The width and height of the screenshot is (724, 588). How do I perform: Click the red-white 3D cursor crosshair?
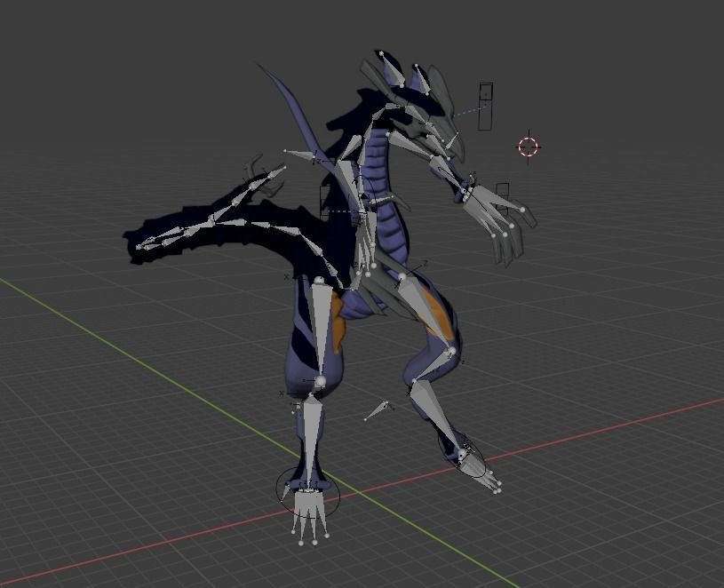(529, 147)
